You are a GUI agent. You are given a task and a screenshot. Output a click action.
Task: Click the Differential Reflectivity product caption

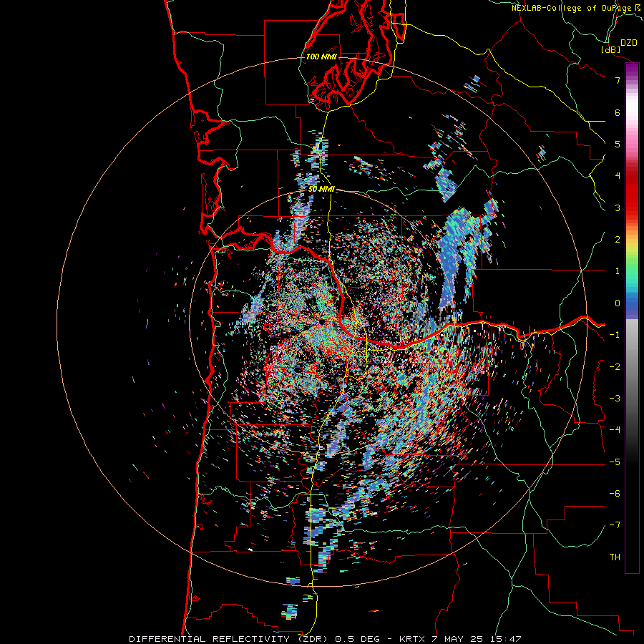pyautogui.click(x=326, y=639)
